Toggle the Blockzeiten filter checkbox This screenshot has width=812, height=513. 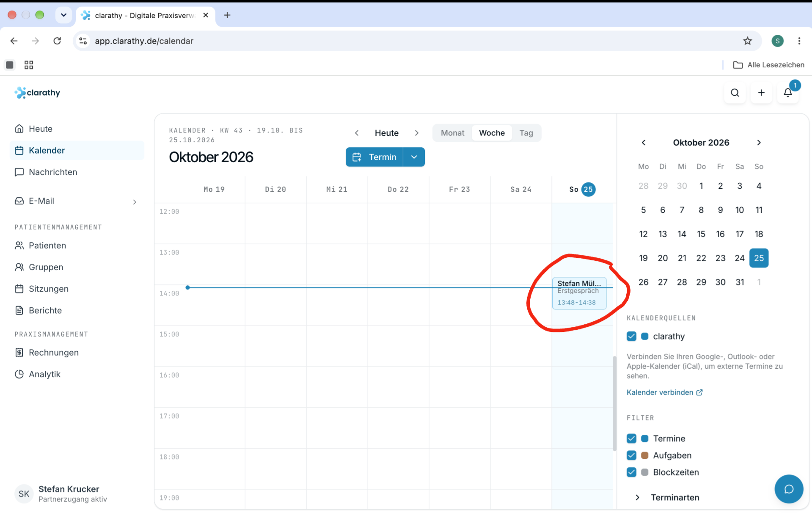[x=631, y=472]
